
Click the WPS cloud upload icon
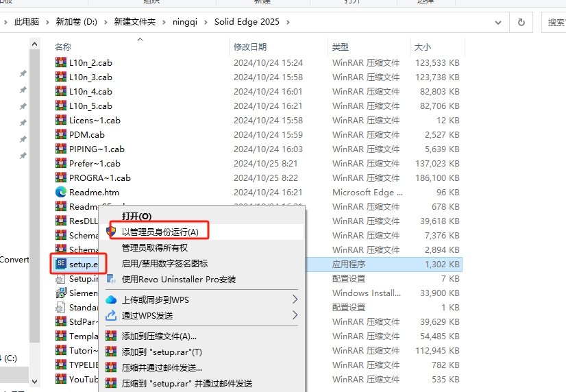click(x=111, y=299)
